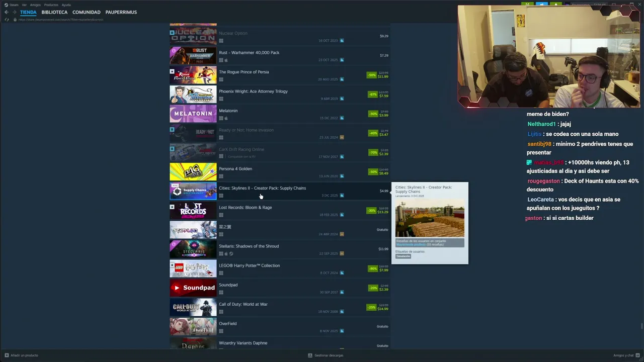Open Phoenix Wright: Ace Attorney Trilogy title

point(253,92)
